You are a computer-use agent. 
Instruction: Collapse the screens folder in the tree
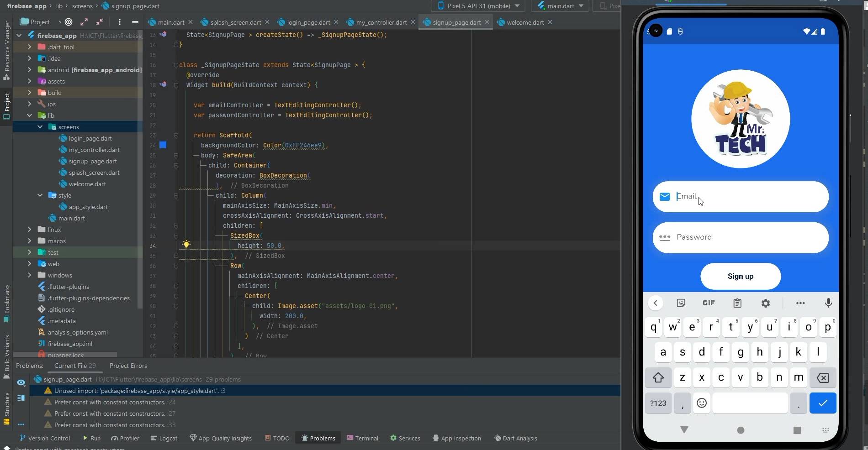(x=40, y=127)
